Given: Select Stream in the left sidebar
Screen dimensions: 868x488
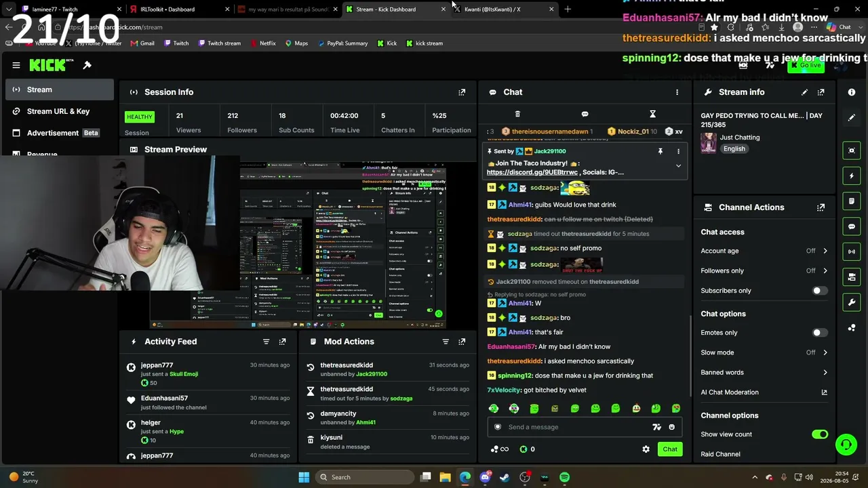Looking at the screenshot, I should coord(60,89).
